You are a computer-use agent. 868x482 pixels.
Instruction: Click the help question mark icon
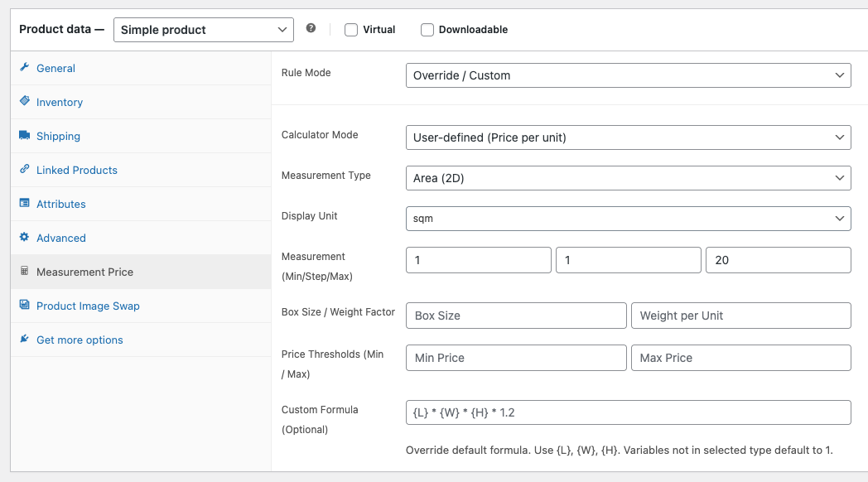311,28
